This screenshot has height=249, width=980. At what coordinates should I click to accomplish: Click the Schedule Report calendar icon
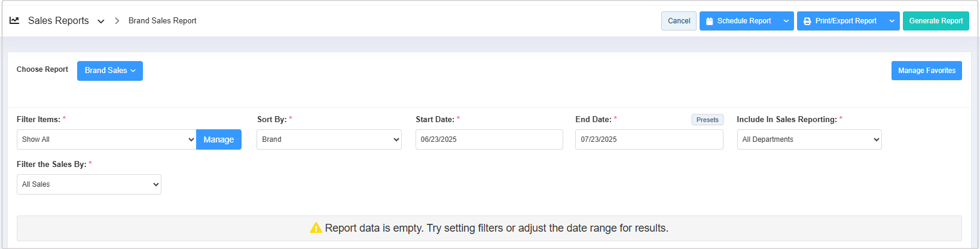click(709, 21)
